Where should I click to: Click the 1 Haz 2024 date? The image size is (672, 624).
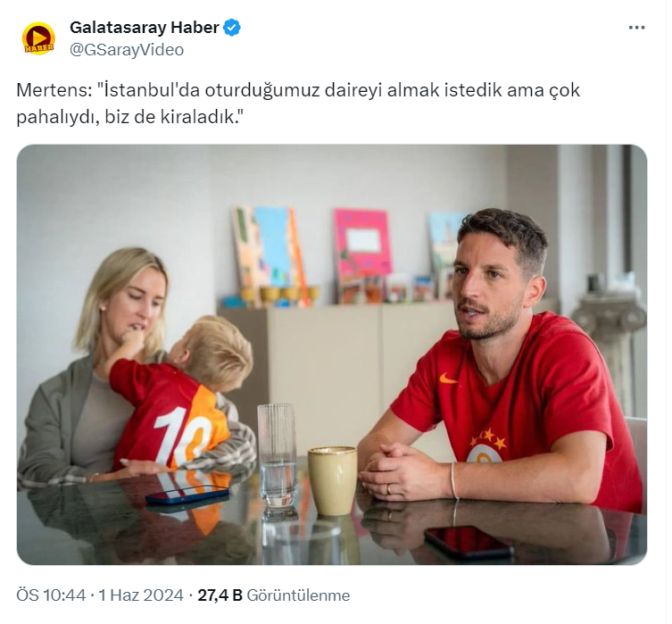tap(141, 595)
